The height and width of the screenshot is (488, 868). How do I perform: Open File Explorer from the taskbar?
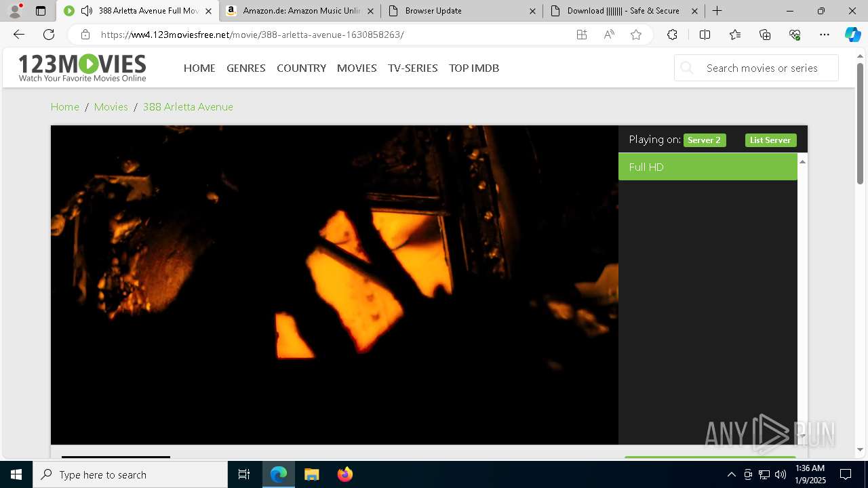pos(311,474)
